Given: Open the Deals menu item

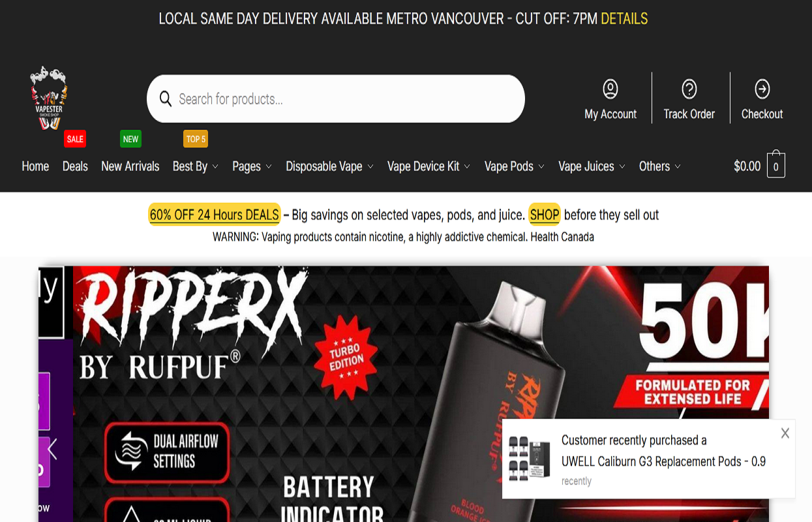Looking at the screenshot, I should pyautogui.click(x=75, y=166).
